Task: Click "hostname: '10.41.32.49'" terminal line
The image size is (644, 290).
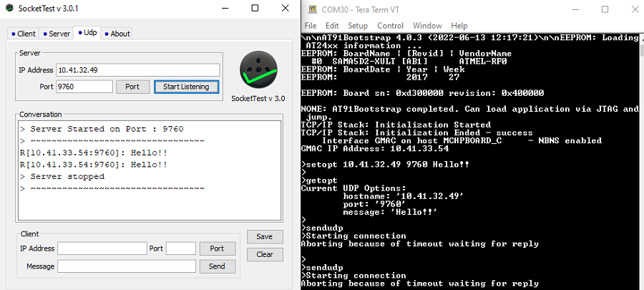Action: point(404,196)
